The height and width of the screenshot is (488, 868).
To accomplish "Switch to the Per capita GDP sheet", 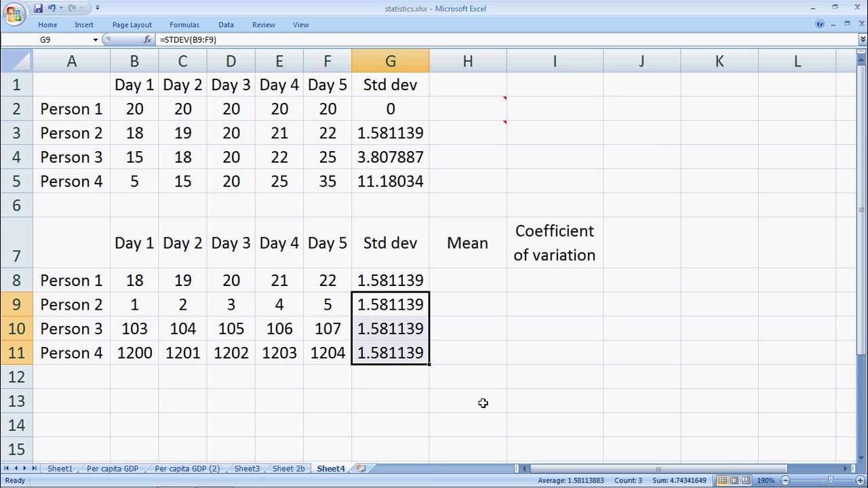I will (112, 468).
